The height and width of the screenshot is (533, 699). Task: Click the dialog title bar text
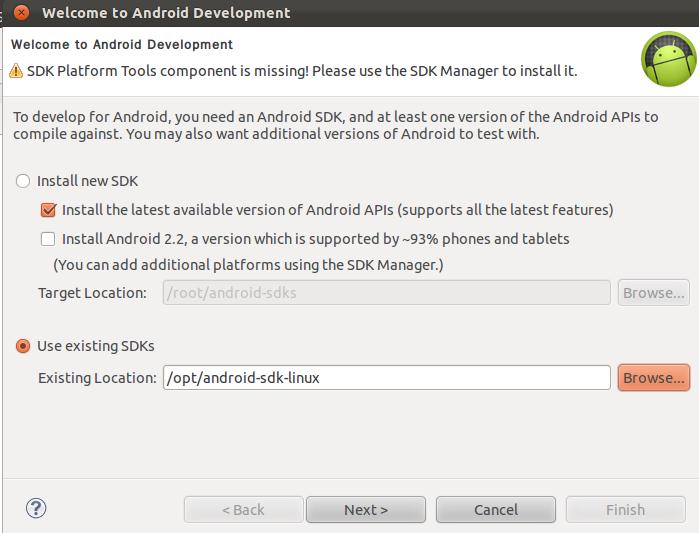click(x=166, y=12)
